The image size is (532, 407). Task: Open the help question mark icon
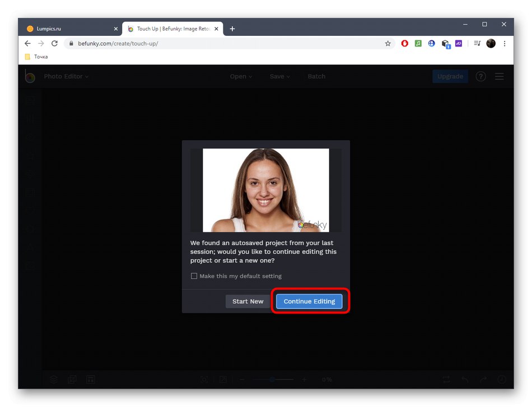tap(481, 76)
